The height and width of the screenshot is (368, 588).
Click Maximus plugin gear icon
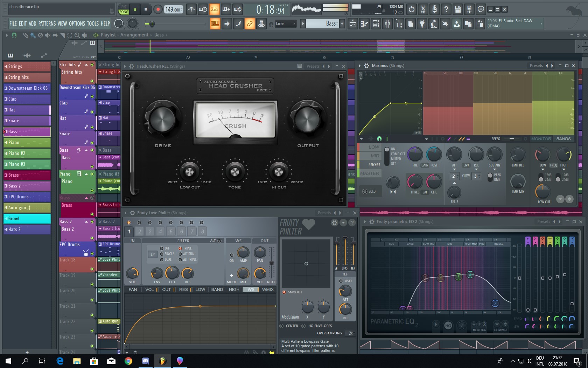[366, 66]
